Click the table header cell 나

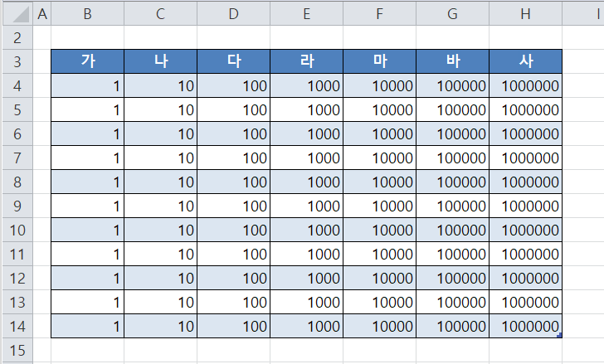click(161, 61)
